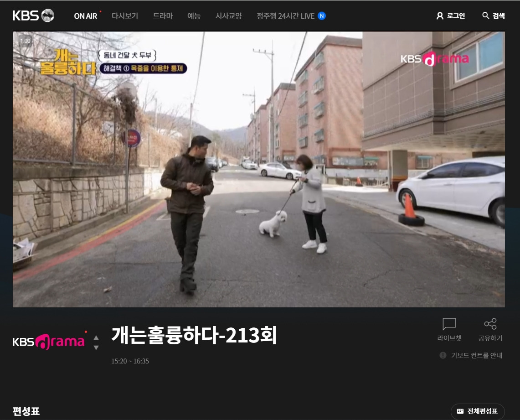Viewport: 520px width, 420px height.
Task: Open 라이브챗 via the speech bubble icon
Action: point(449,325)
